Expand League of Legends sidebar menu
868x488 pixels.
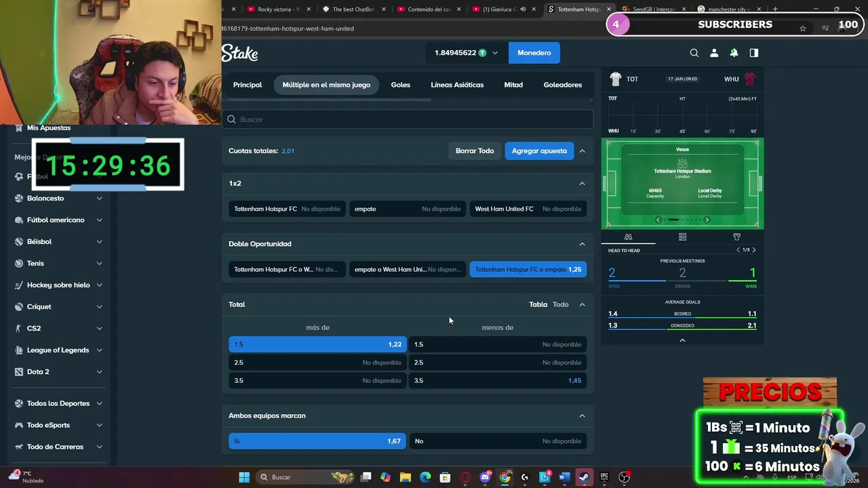(x=99, y=350)
